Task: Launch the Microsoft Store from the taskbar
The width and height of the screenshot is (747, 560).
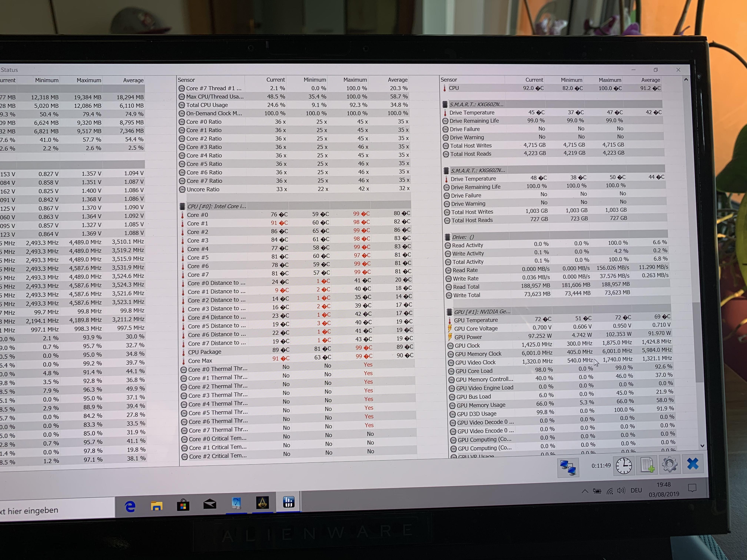Action: point(183,505)
